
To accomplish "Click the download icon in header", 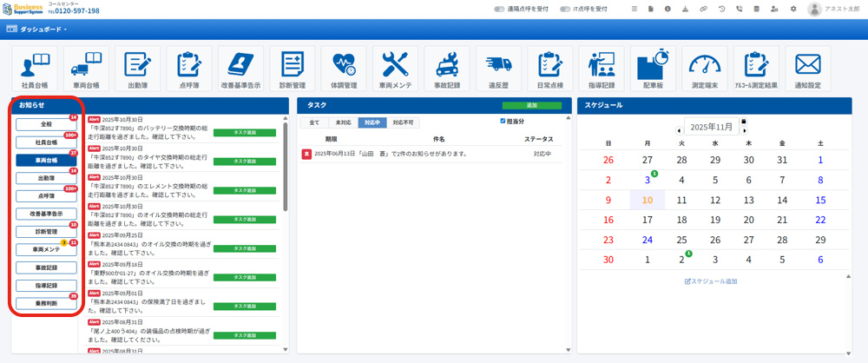I will 686,9.
